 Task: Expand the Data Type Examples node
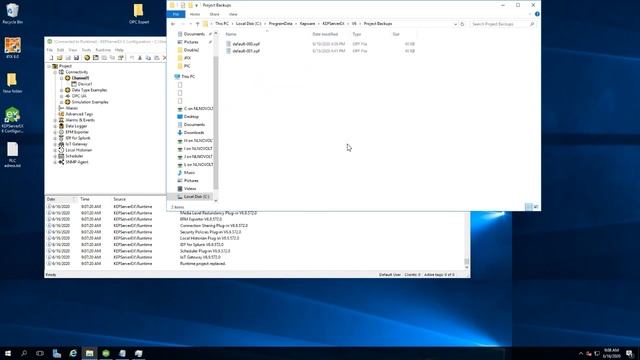point(62,90)
